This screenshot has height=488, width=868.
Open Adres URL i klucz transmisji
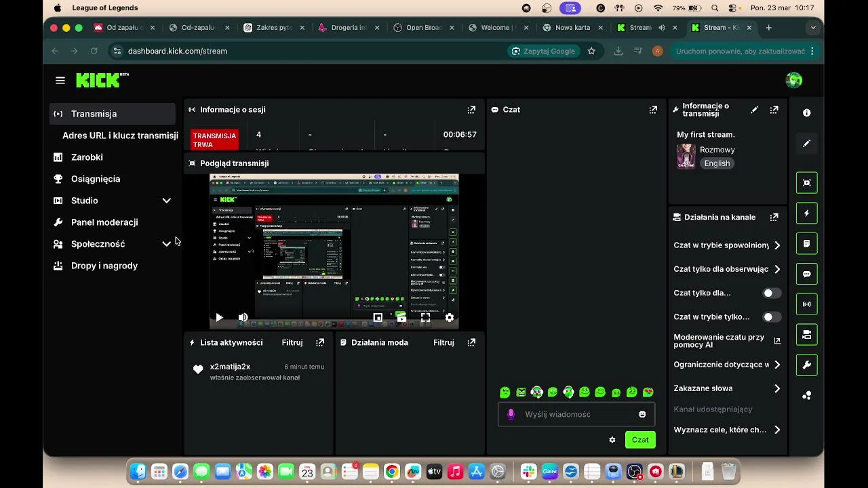pyautogui.click(x=120, y=136)
